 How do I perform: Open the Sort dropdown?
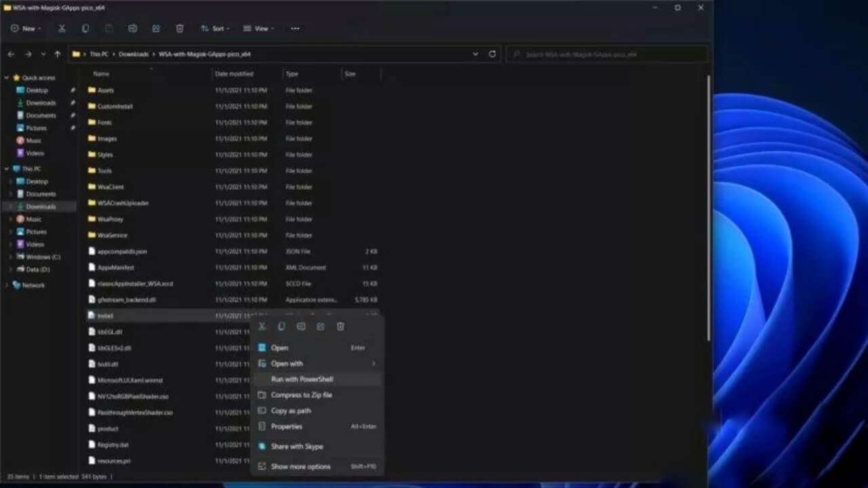[216, 28]
